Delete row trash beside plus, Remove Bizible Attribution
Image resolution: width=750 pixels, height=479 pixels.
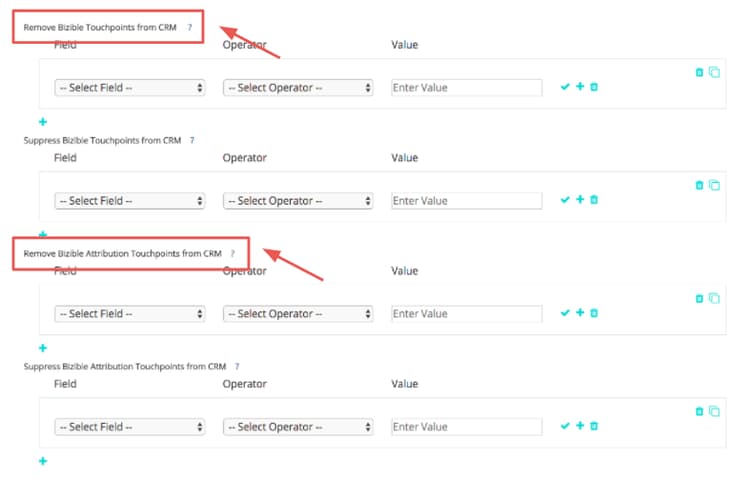pos(594,312)
